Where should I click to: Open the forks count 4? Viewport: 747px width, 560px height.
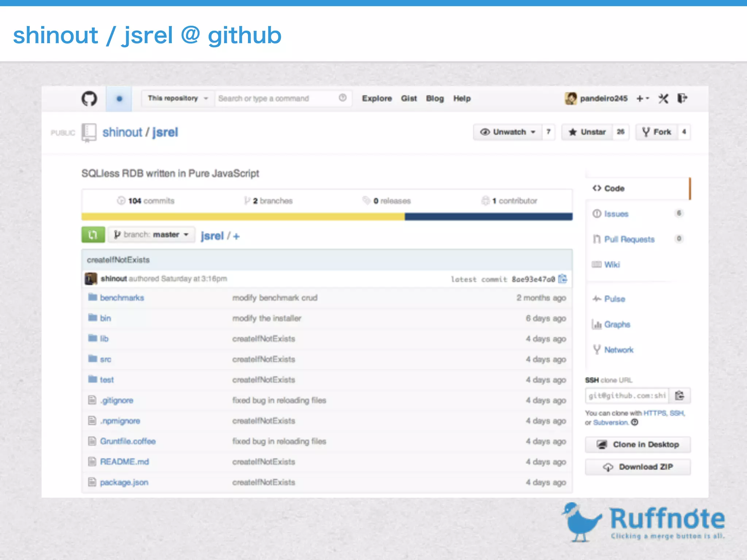(684, 132)
